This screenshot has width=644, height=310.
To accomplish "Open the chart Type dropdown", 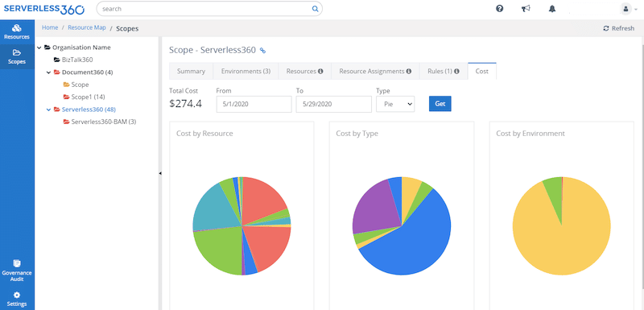I will (x=395, y=104).
